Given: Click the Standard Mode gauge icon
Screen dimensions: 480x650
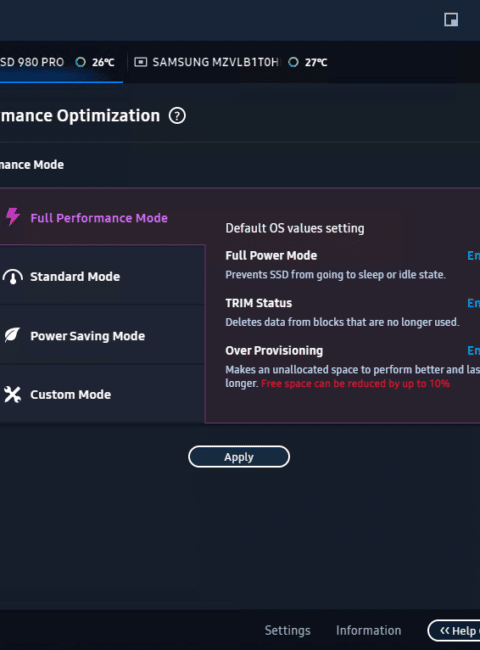Looking at the screenshot, I should [13, 276].
